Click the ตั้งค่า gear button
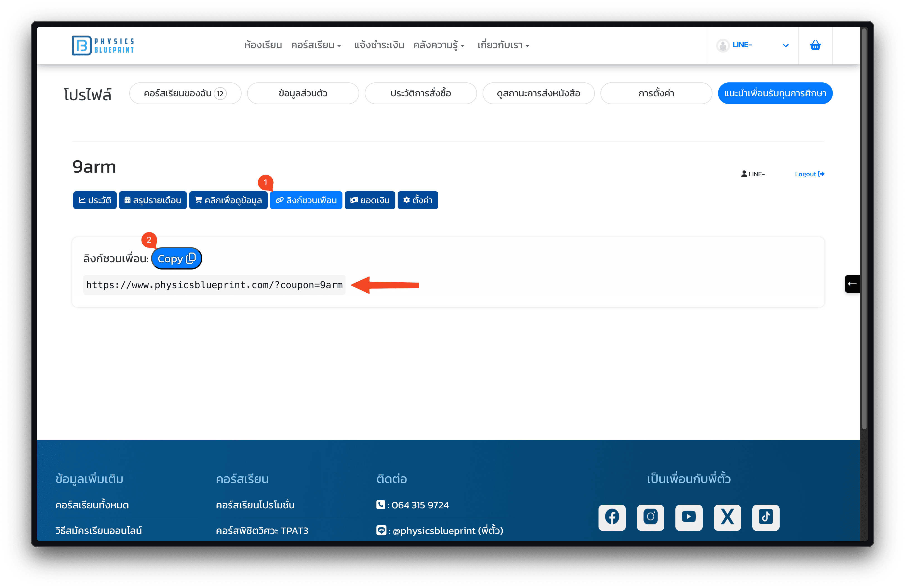The width and height of the screenshot is (905, 588). pos(417,200)
